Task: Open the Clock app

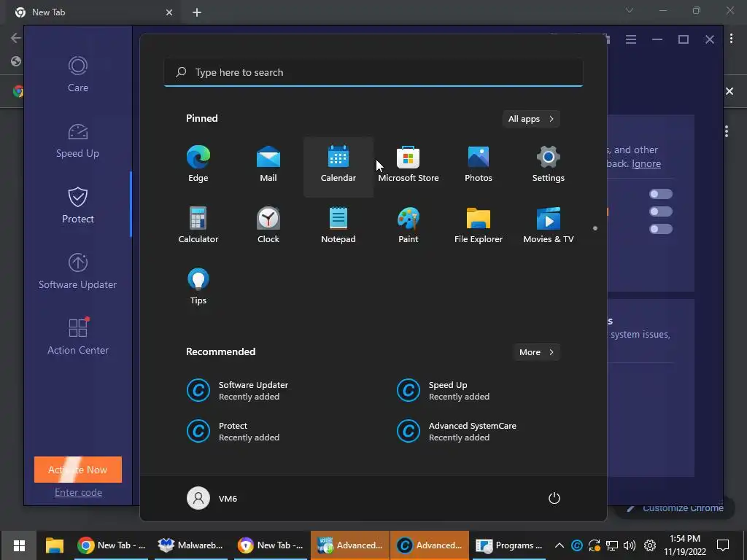Action: (268, 226)
